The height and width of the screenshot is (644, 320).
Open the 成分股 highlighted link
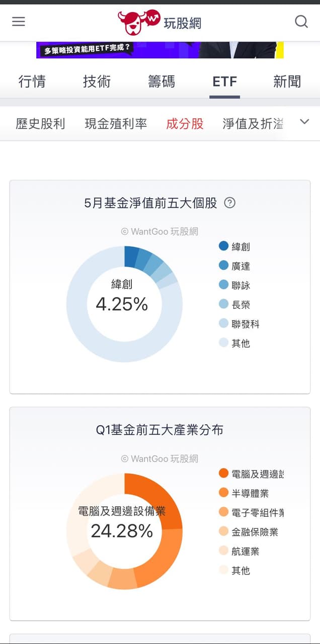click(185, 123)
